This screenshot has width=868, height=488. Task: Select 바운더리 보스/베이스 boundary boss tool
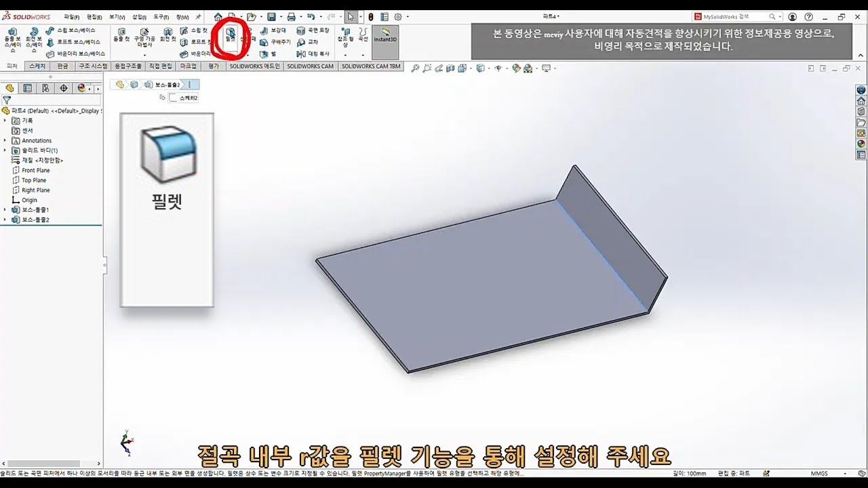(75, 54)
